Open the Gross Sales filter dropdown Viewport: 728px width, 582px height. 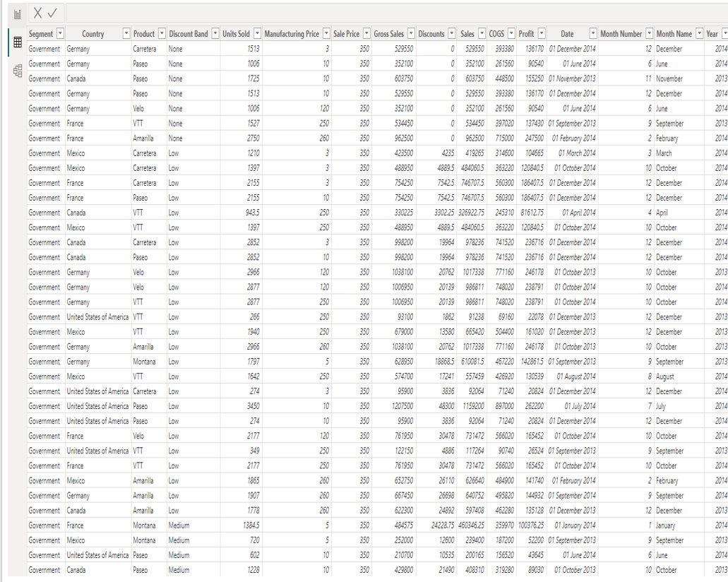[411, 34]
